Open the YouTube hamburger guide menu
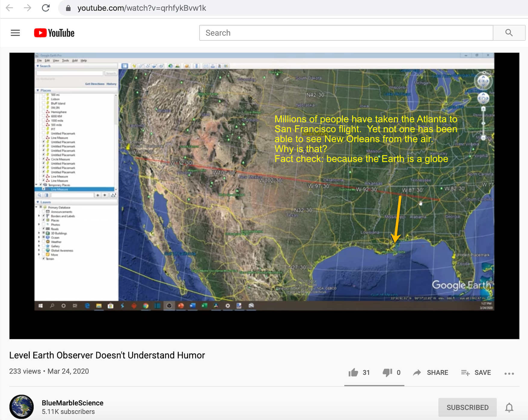The height and width of the screenshot is (420, 528). tap(15, 33)
